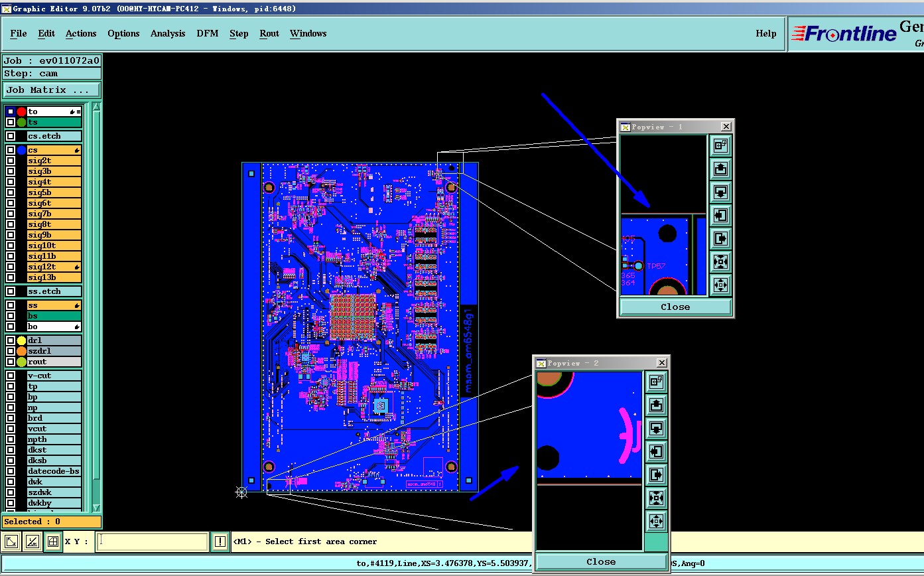The image size is (924, 576).
Task: Toggle the grid snap icon beside X Y
Action: coord(54,541)
